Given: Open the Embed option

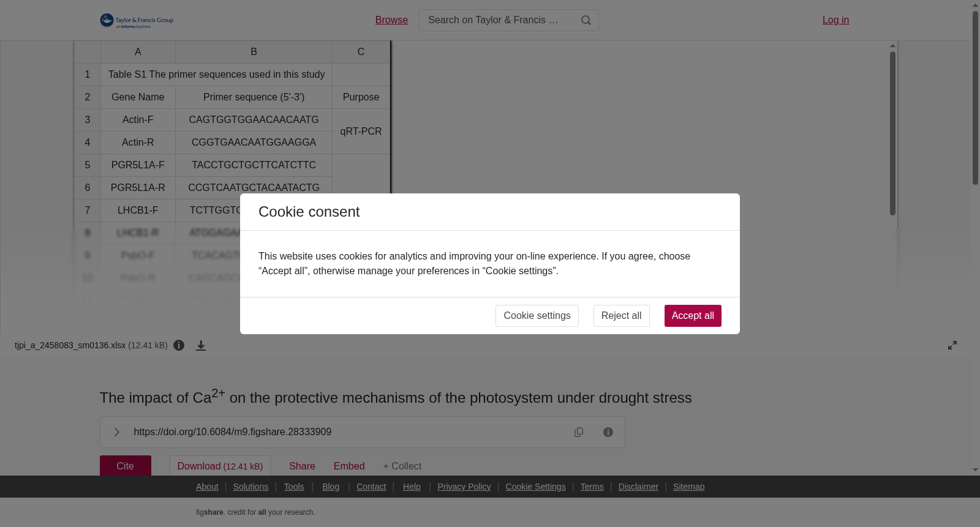Looking at the screenshot, I should [349, 466].
